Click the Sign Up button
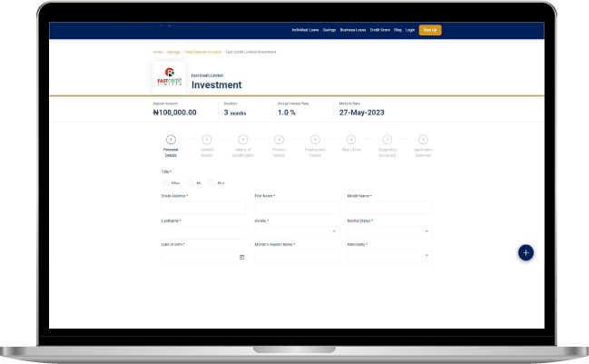This screenshot has height=364, width=589. click(x=430, y=30)
